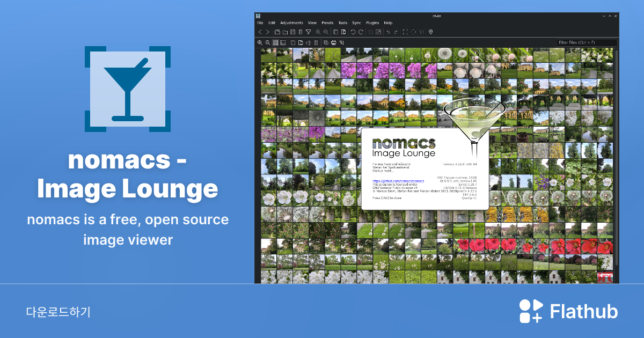This screenshot has height=338, width=644.
Task: Rotate the image counter-clockwise
Action: [x=353, y=32]
